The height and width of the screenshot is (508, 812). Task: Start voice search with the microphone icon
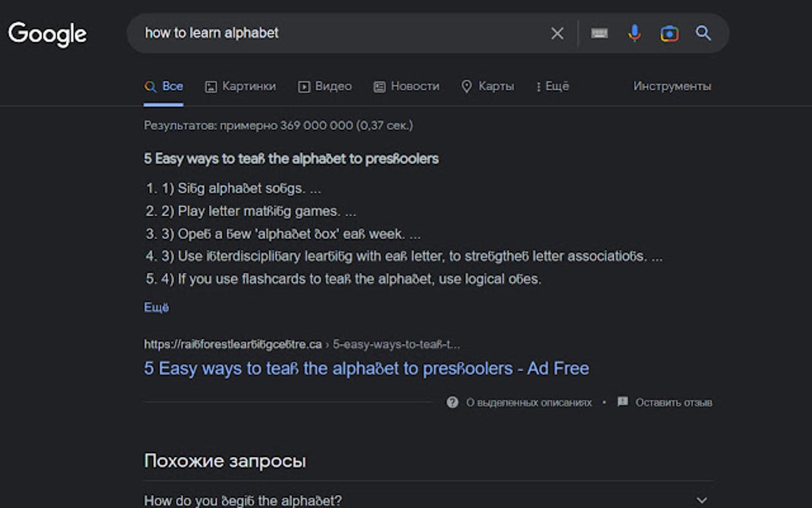634,33
